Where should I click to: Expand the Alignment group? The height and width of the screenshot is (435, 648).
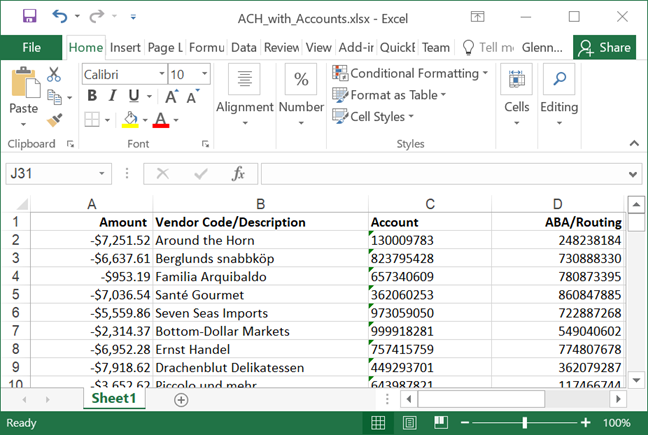(245, 95)
